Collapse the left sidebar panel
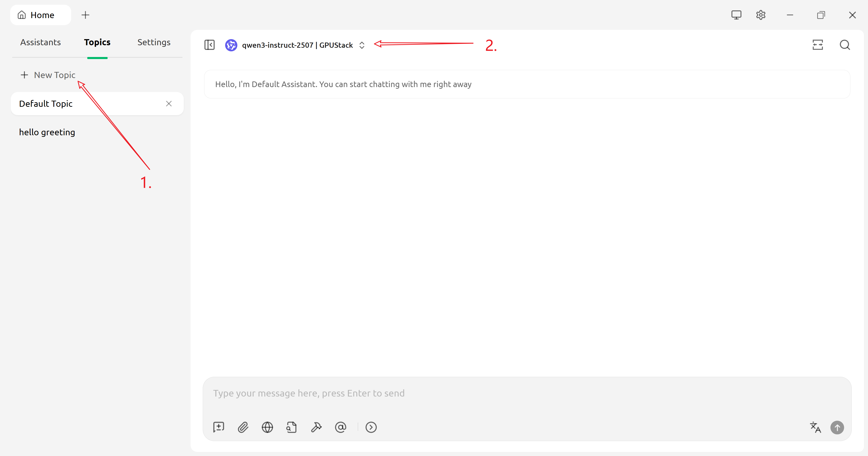868x456 pixels. coord(209,45)
